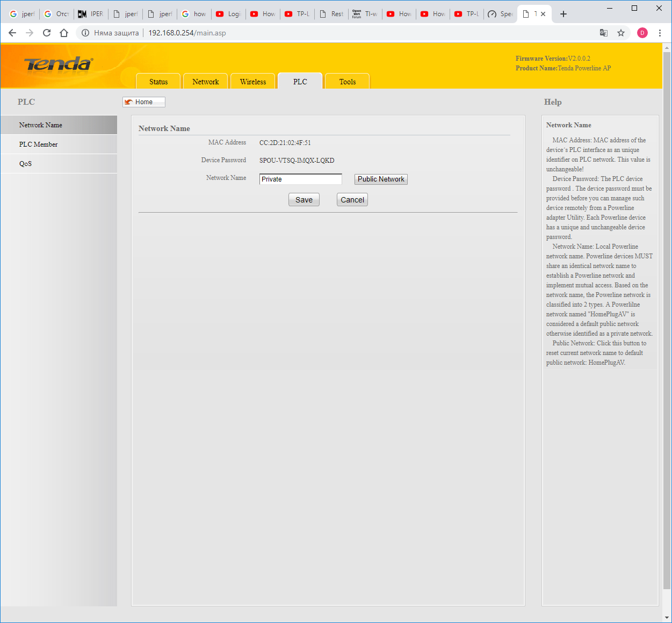Switch to the IPER browser tab
This screenshot has height=623, width=672.
91,14
